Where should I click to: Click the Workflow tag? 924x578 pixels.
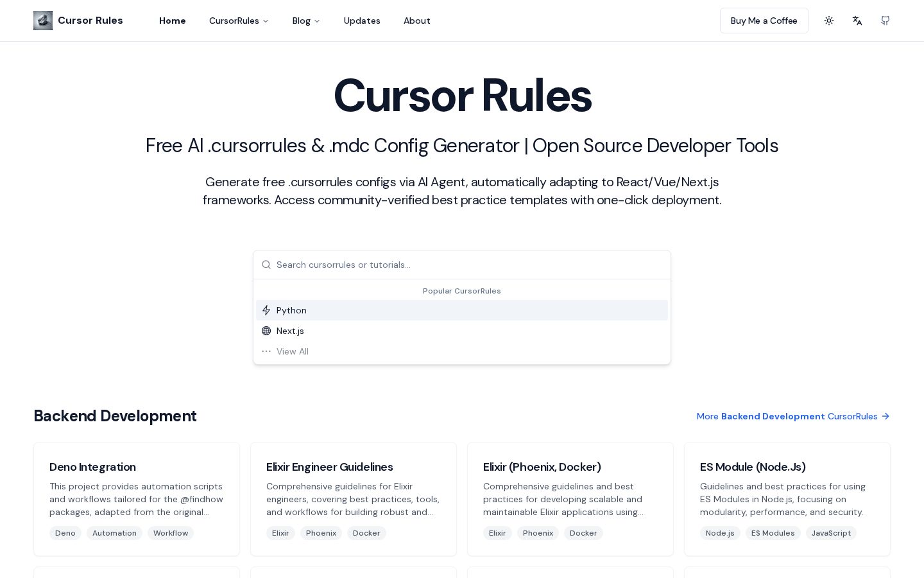click(x=171, y=533)
